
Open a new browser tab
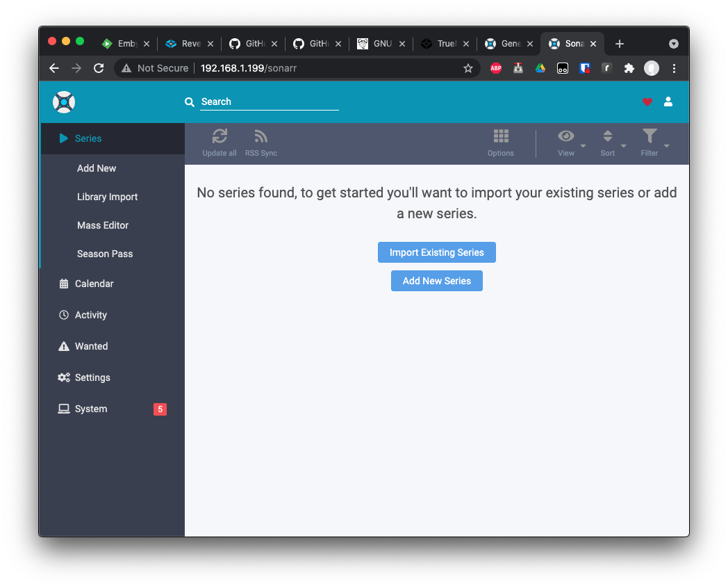pyautogui.click(x=619, y=44)
